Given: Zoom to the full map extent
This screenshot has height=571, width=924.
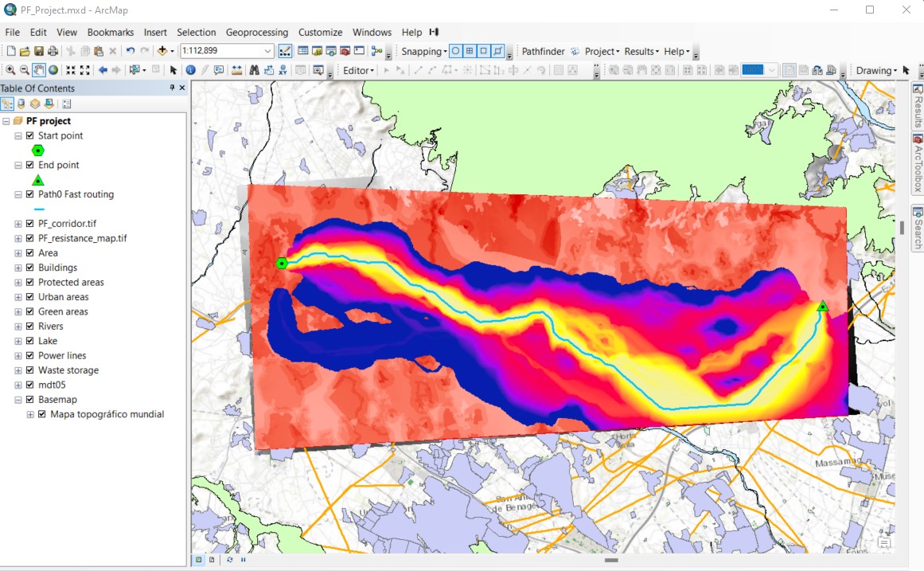Looking at the screenshot, I should tap(52, 69).
